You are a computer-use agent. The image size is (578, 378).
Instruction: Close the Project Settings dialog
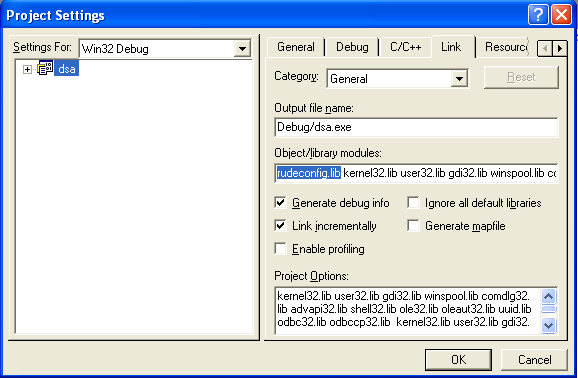click(561, 15)
